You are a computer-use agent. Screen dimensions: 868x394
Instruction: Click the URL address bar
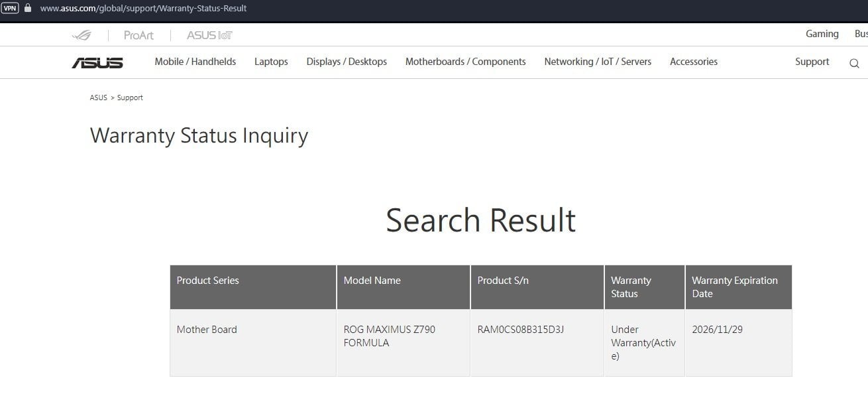143,9
